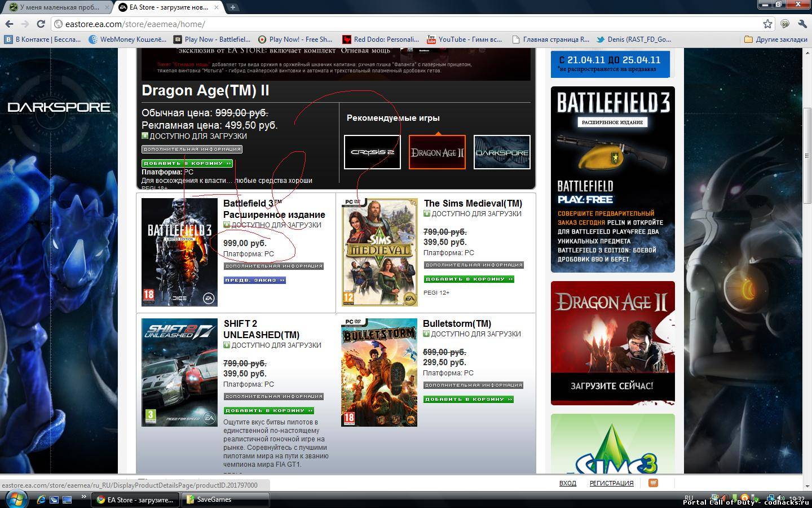Reload the page with refresh icon
Viewport: 812px width, 508px height.
pos(41,24)
